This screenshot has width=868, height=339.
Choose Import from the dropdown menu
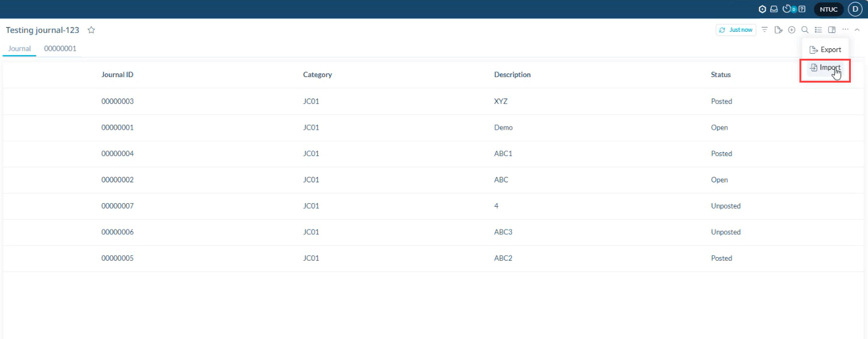pos(825,68)
